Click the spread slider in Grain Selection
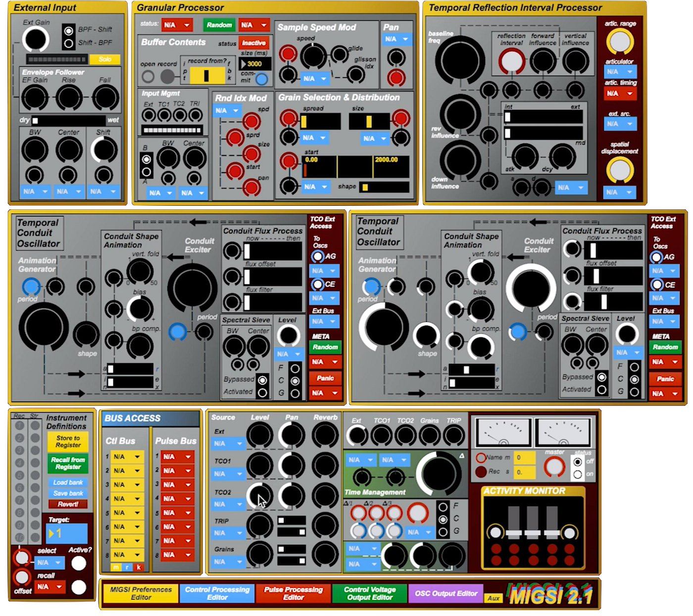The height and width of the screenshot is (616, 693). tap(320, 122)
